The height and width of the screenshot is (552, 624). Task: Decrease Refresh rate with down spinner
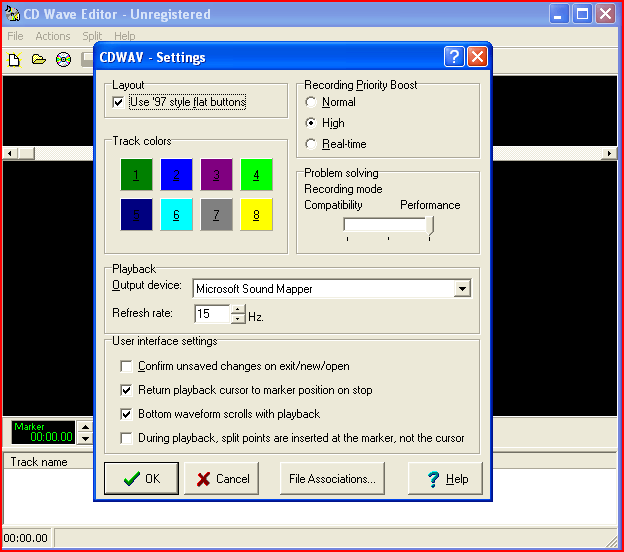point(238,319)
